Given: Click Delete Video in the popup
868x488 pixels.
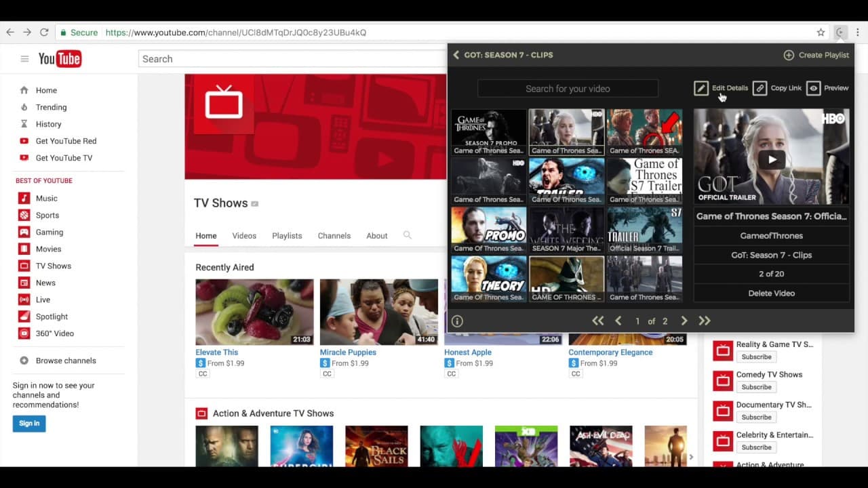Looking at the screenshot, I should pos(772,293).
